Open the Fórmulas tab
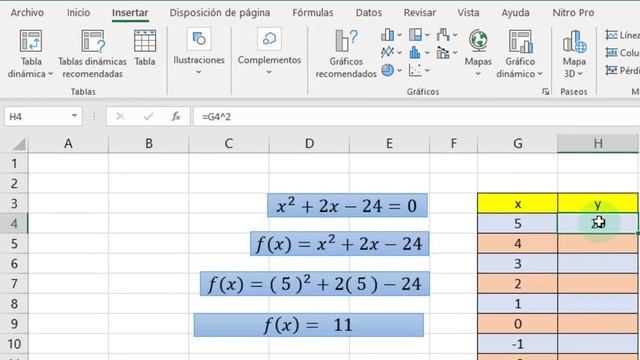 point(313,13)
